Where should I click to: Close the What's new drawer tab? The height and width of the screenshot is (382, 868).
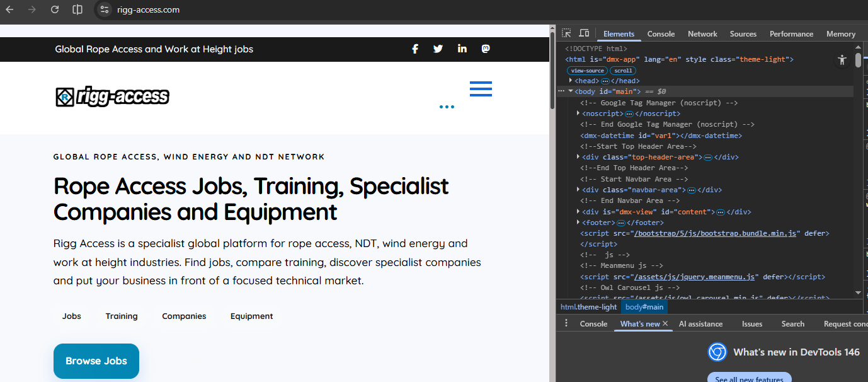[x=665, y=323]
